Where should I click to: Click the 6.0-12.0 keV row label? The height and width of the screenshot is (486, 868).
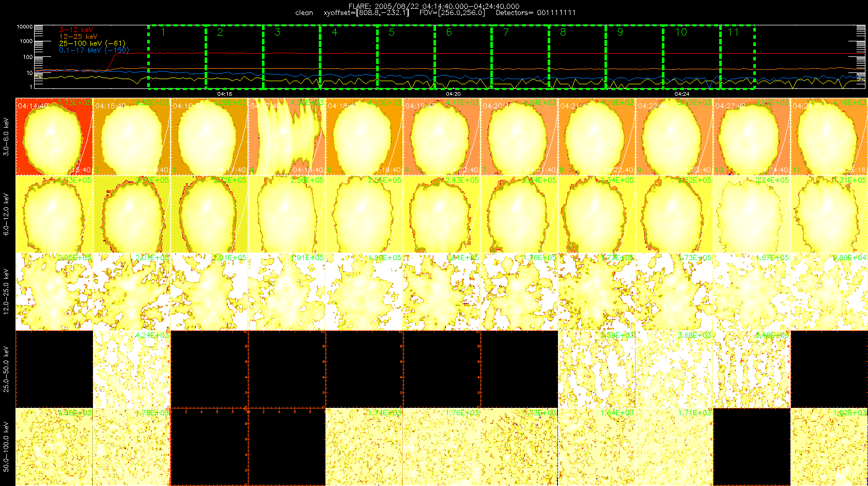(x=6, y=214)
